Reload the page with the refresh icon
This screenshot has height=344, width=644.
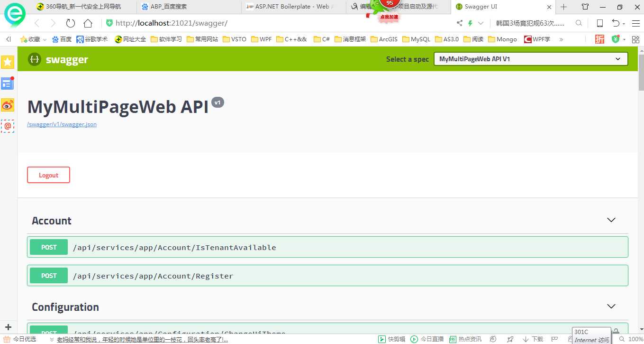(x=71, y=23)
